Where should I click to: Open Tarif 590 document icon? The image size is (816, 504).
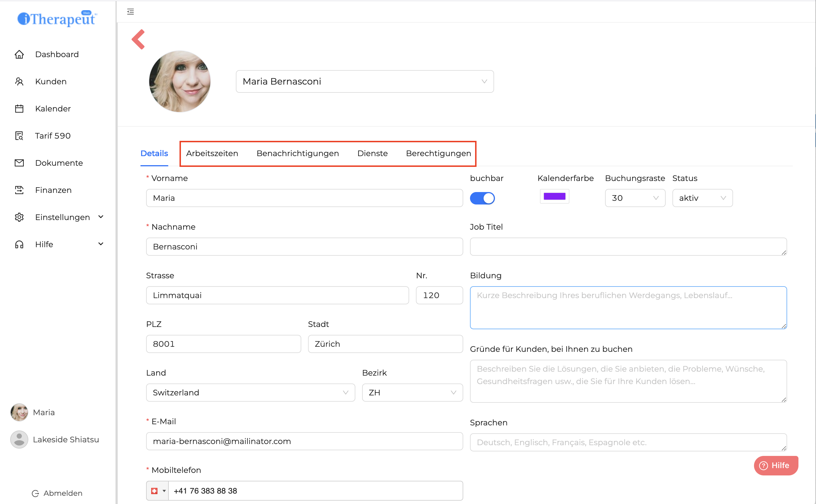(19, 136)
